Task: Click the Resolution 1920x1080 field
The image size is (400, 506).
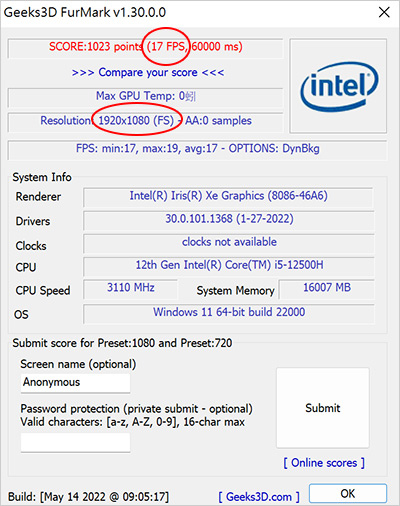Action: tap(146, 122)
